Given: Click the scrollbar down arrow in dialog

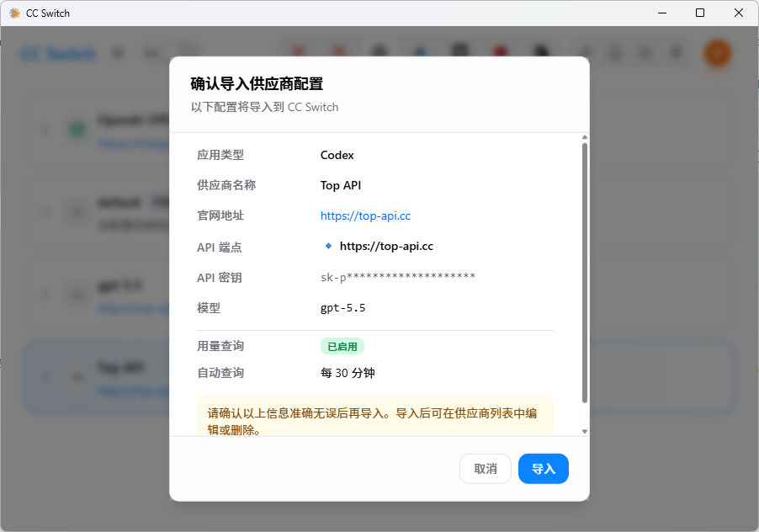Looking at the screenshot, I should (x=585, y=431).
